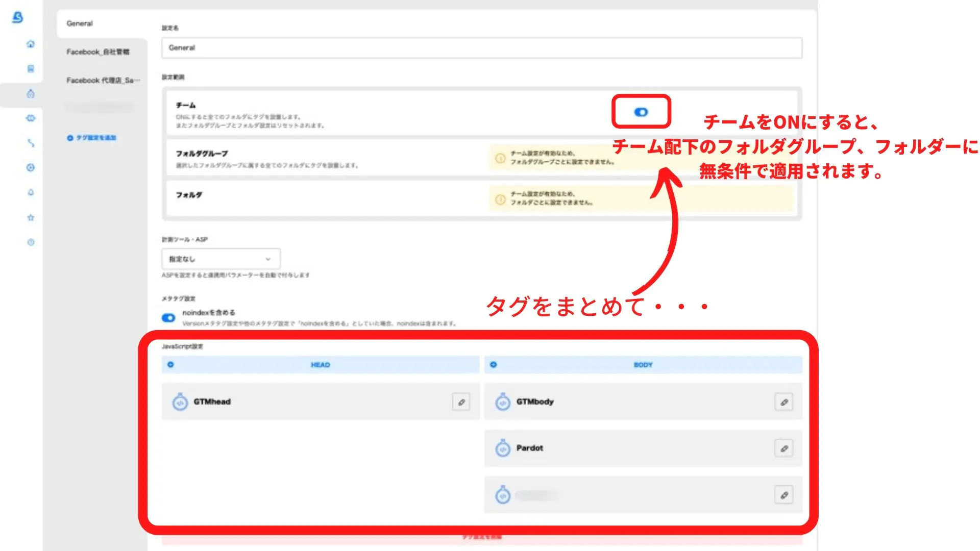Select the highlighted tag settings sidebar icon

(x=31, y=94)
